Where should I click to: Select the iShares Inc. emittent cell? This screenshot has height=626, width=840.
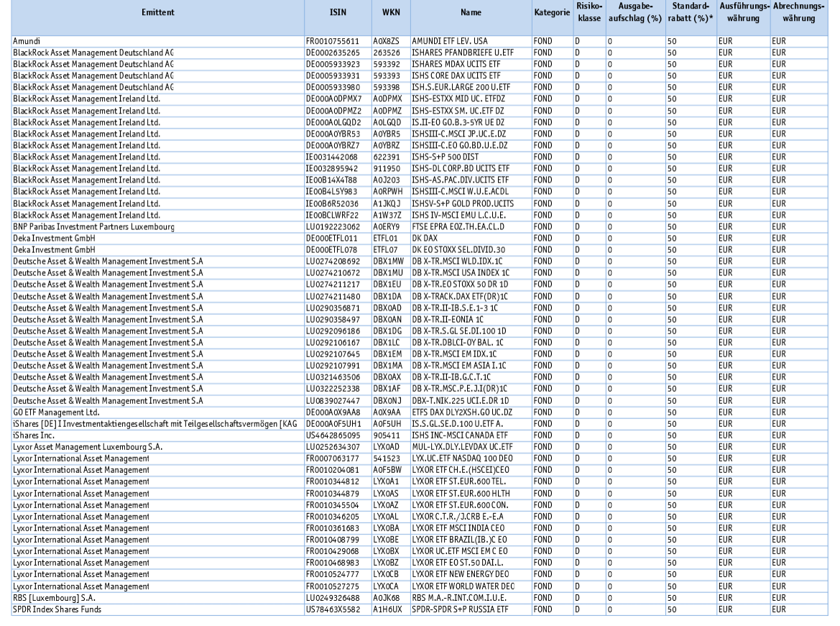[158, 436]
